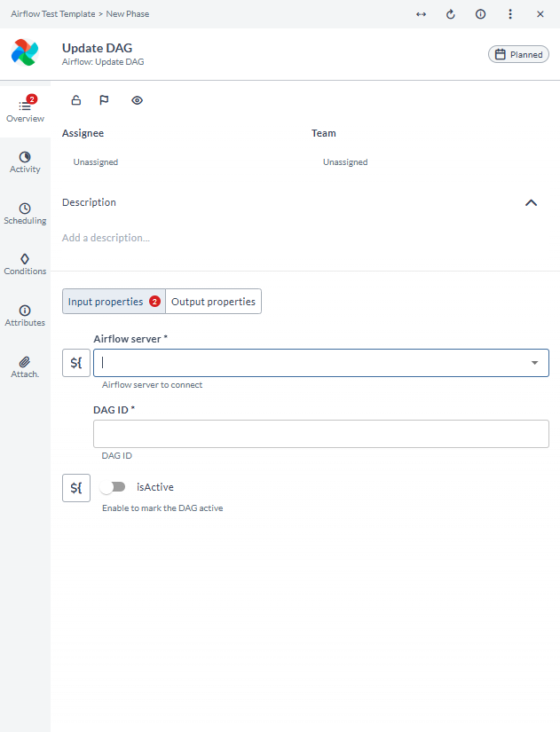
Task: Click Unassigned under Assignee
Action: pos(95,161)
